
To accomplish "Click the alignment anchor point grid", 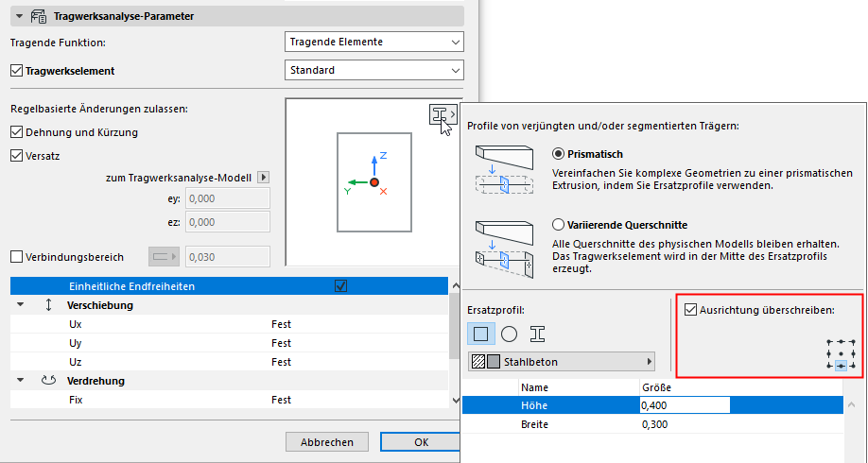I will click(841, 353).
